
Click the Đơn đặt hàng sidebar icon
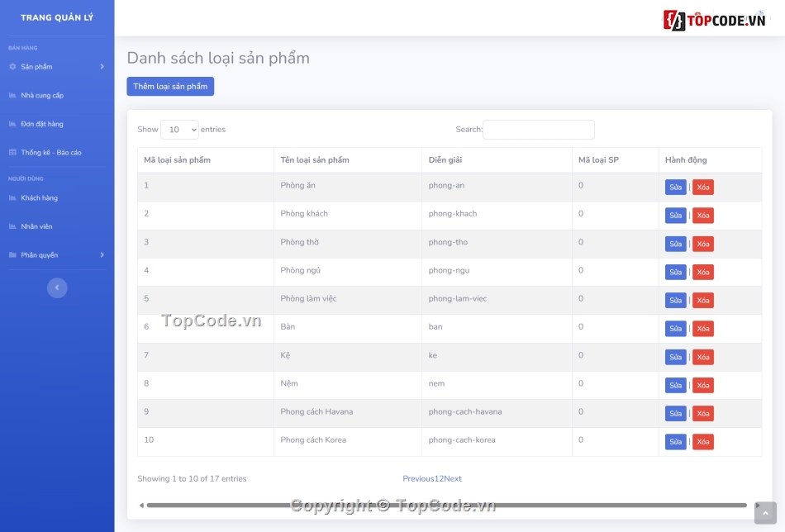pyautogui.click(x=12, y=124)
